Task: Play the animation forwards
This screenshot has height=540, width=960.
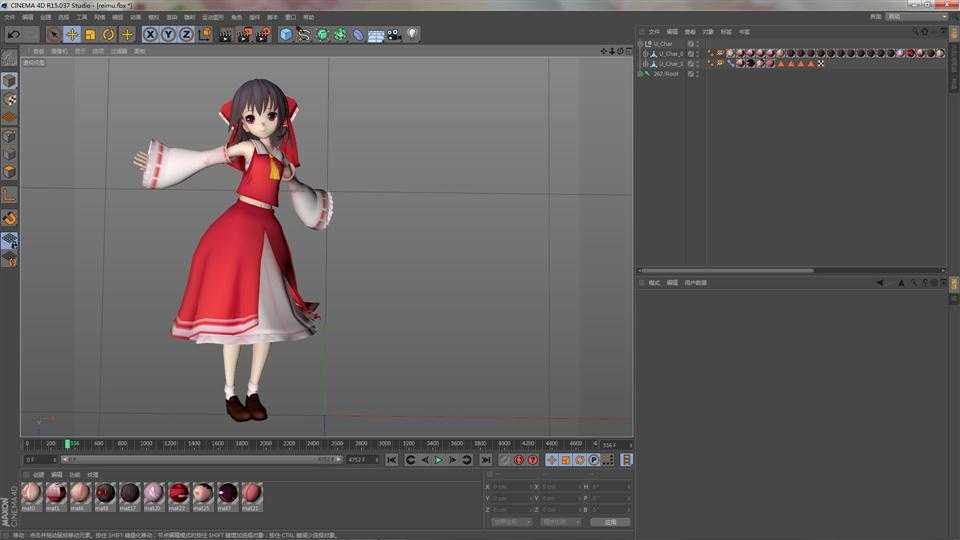Action: tap(439, 460)
